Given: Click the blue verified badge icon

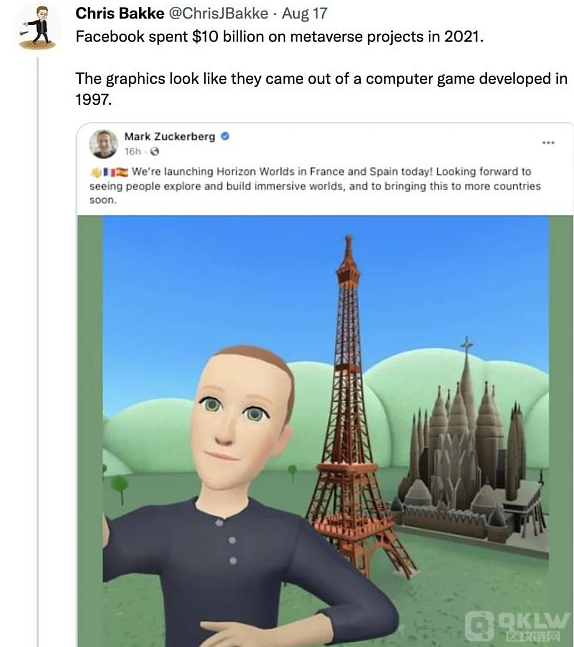Looking at the screenshot, I should 225,136.
